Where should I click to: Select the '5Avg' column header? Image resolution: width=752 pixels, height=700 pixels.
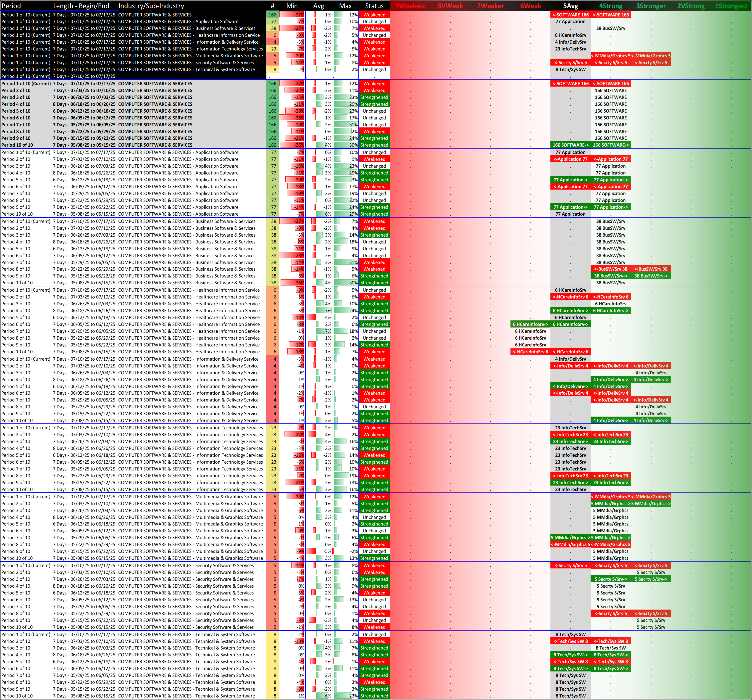[x=571, y=6]
